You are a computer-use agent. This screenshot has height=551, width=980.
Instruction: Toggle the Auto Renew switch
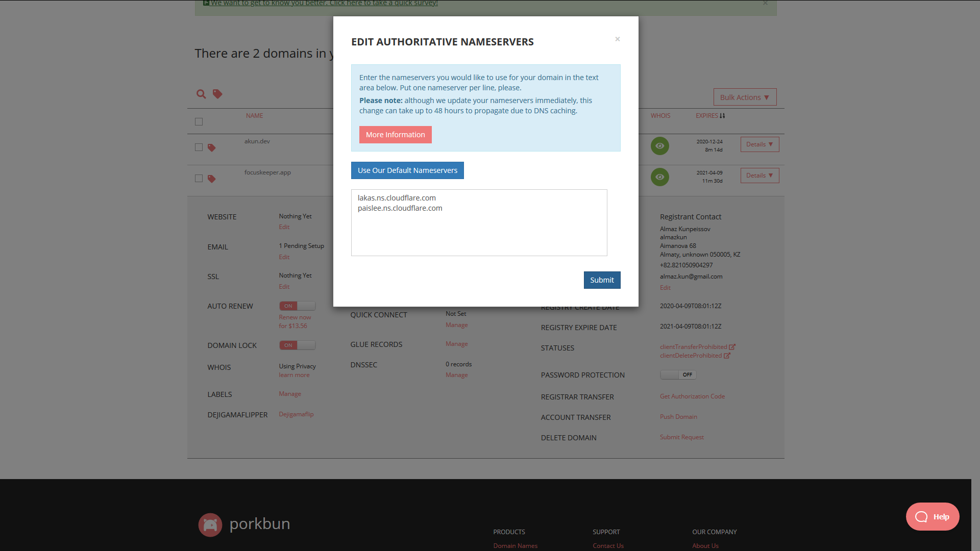pos(297,306)
